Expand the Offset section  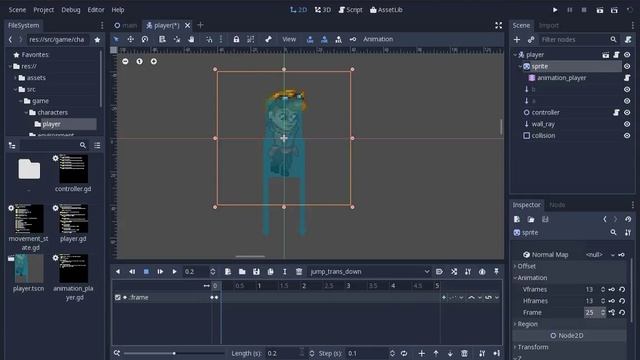527,266
